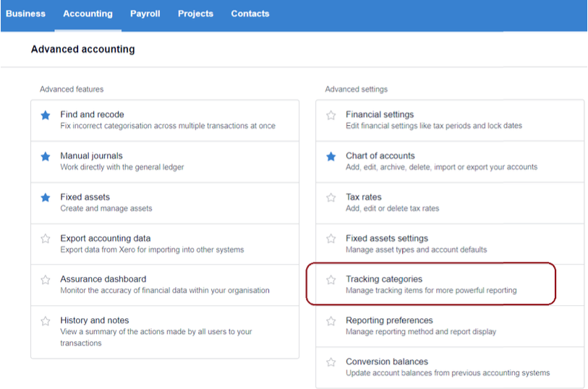
Task: Open the Payroll menu
Action: [x=145, y=14]
